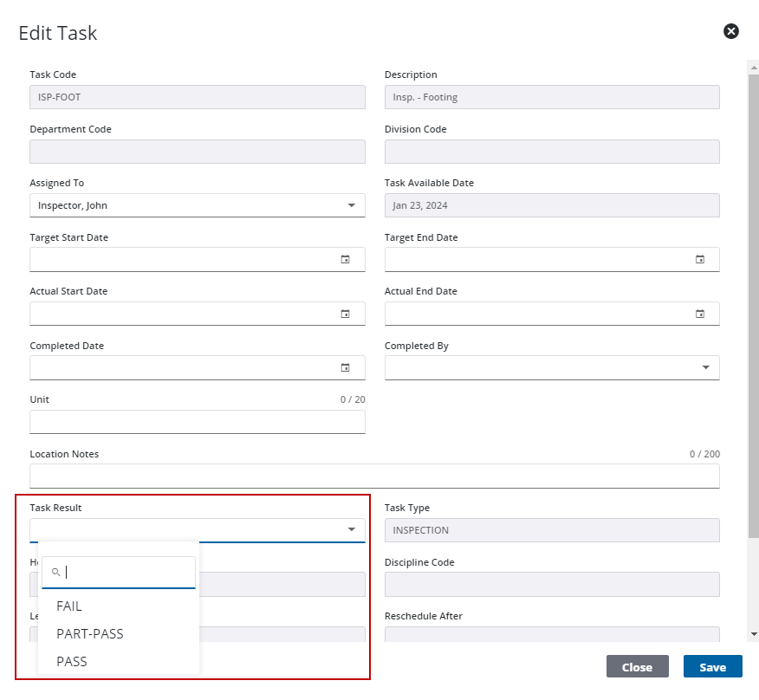Open the Actual End Date calendar icon
The width and height of the screenshot is (759, 700).
pyautogui.click(x=700, y=314)
